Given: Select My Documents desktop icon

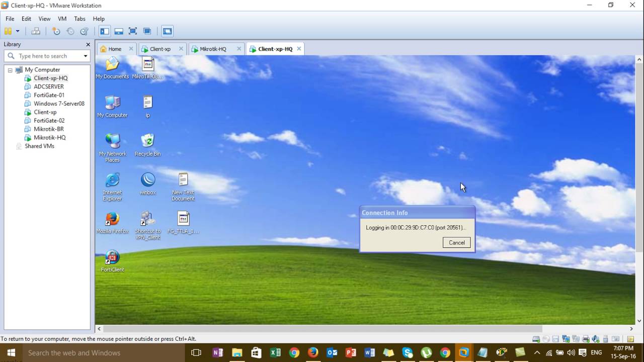Looking at the screenshot, I should pos(112,68).
